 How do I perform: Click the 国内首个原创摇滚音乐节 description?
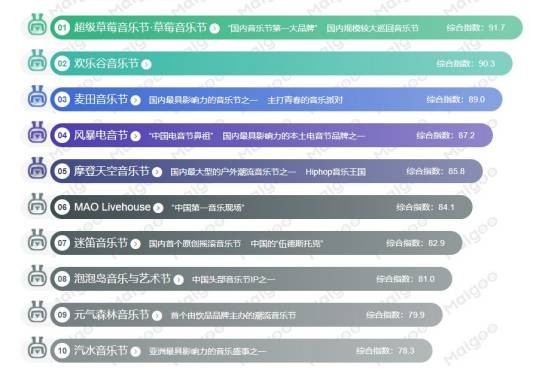coord(195,243)
